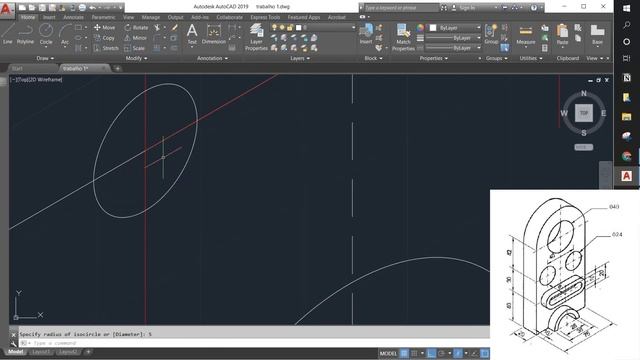Select the Polyline tool
Screen dimensions: 640x360
coord(25,33)
